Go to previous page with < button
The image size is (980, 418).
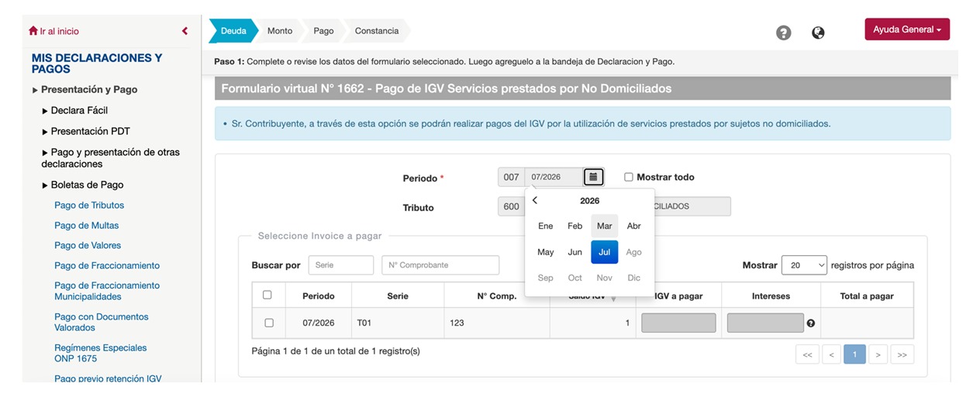[x=831, y=354]
